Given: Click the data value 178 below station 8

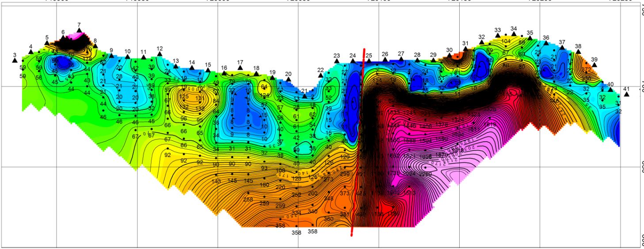Looking at the screenshot, I should (x=87, y=59).
